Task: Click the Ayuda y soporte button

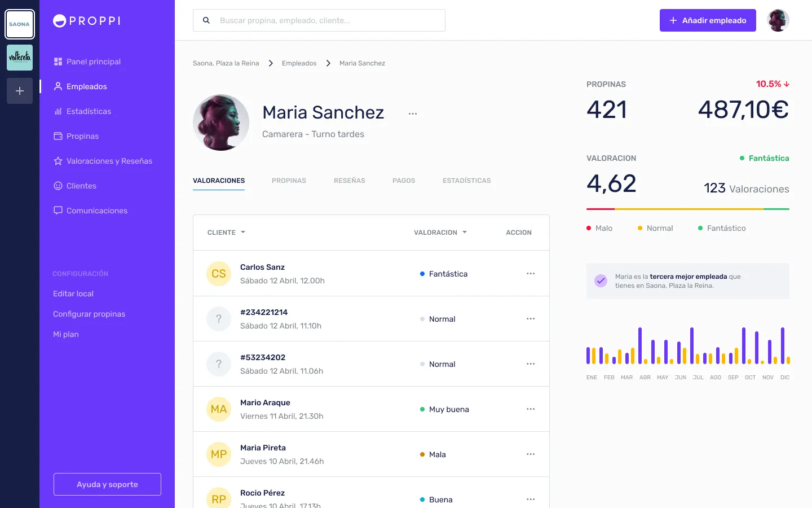Action: (107, 484)
